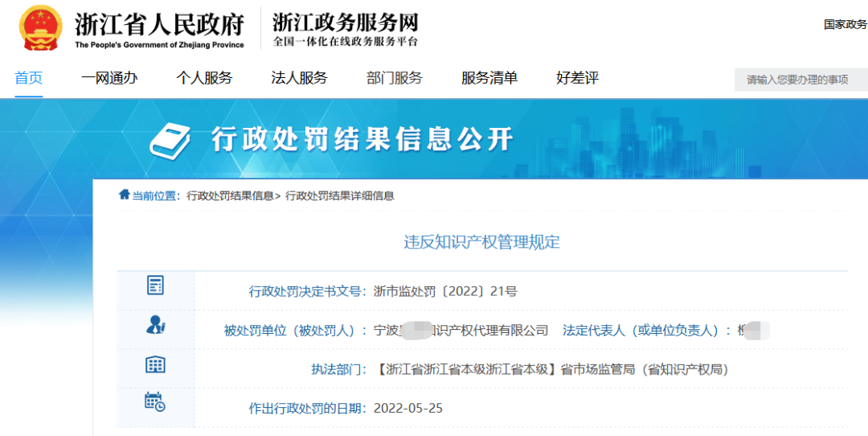868x436 pixels.
Task: Click the 违反知识产权管理规定 heading
Action: [x=481, y=242]
